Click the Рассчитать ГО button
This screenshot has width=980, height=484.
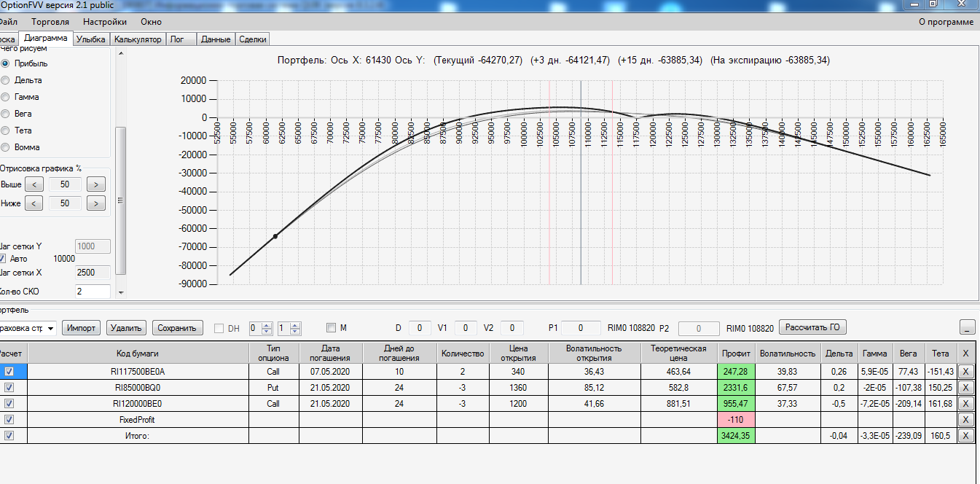click(x=813, y=327)
